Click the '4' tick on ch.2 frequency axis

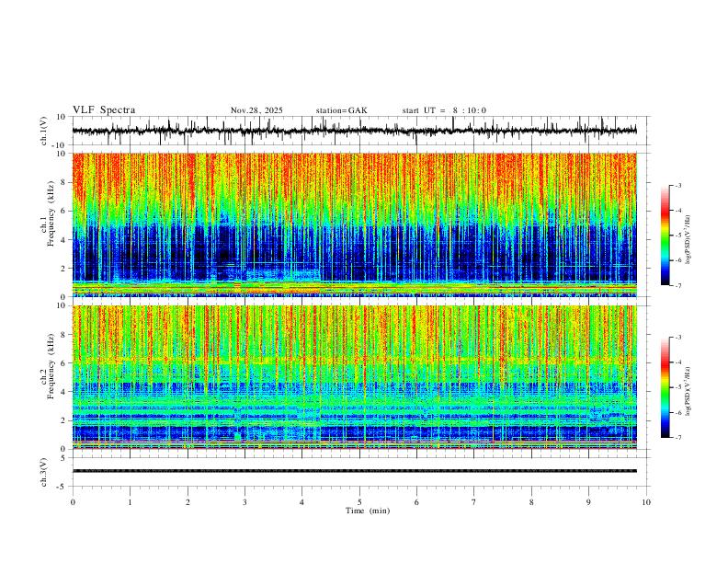(x=64, y=392)
